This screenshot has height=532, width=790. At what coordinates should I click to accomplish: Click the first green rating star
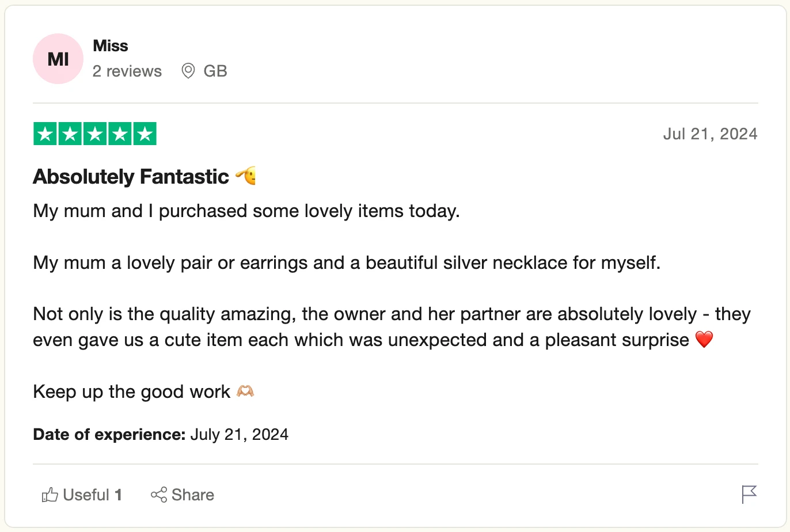click(45, 134)
